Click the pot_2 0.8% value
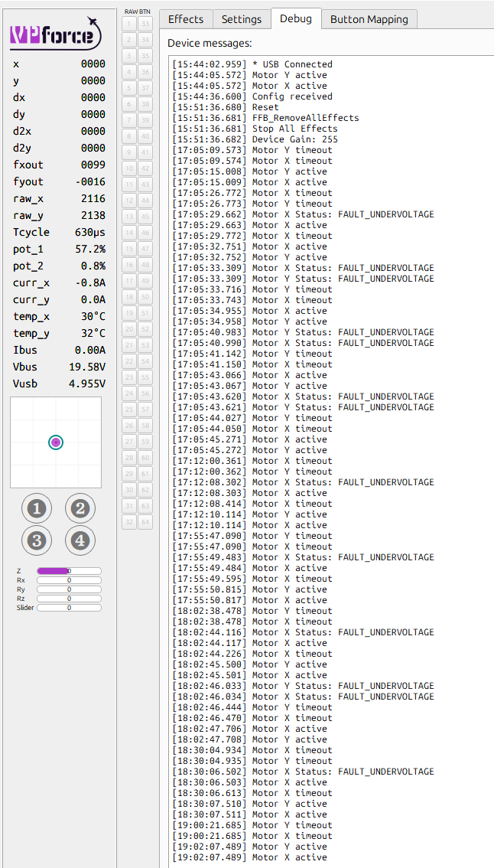 [93, 266]
